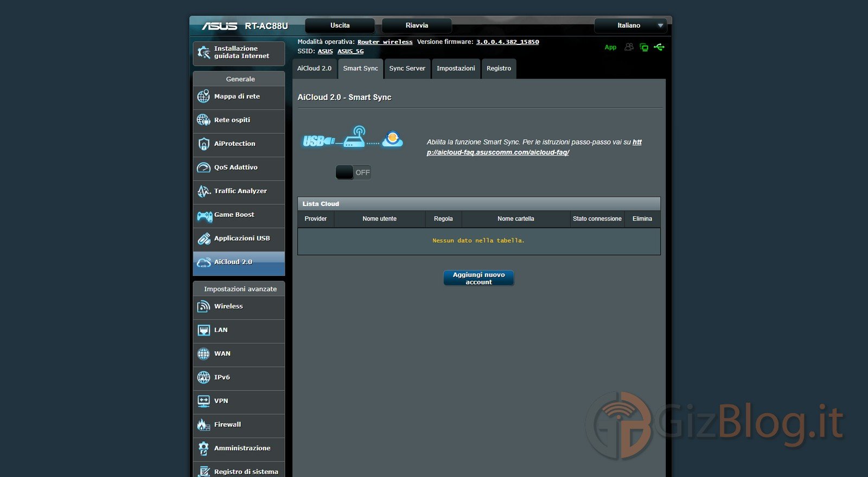Click the Smart Sync USB-router-cloud illustration

pos(353,137)
